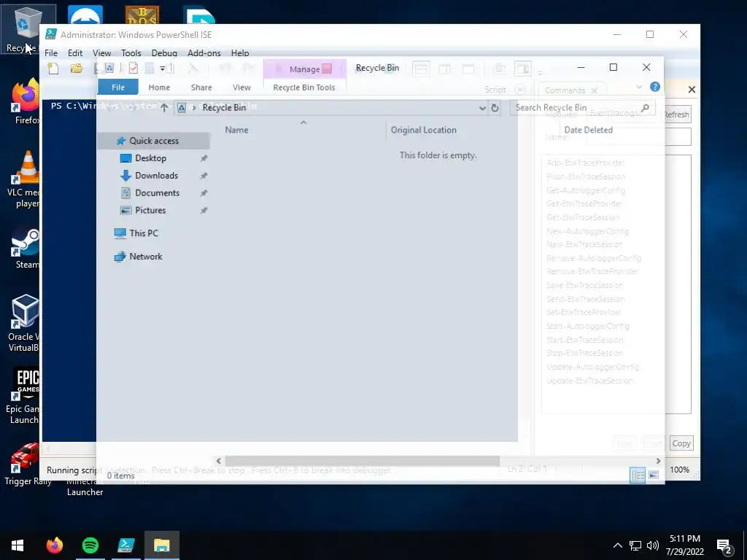
Task: Open the Add-ons menu in PowerShell ISE
Action: pyautogui.click(x=204, y=52)
